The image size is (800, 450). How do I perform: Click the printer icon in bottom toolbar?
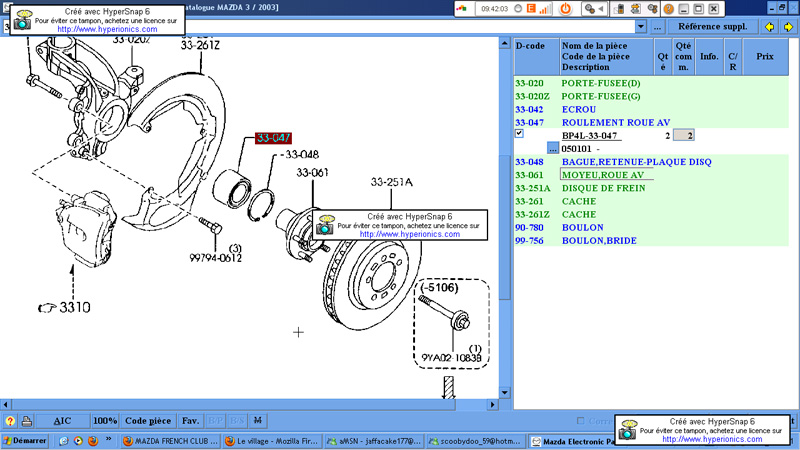click(x=27, y=421)
